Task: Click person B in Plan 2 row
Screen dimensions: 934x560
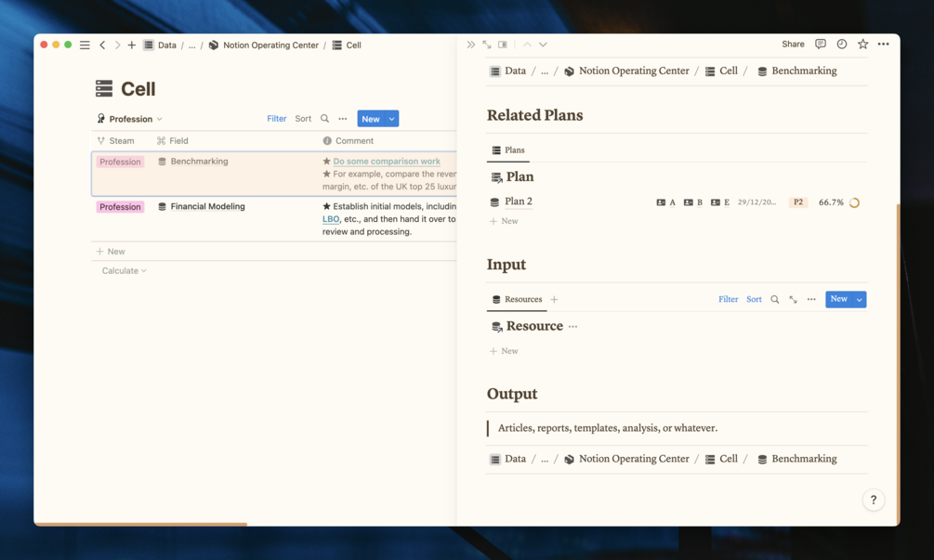Action: point(693,202)
